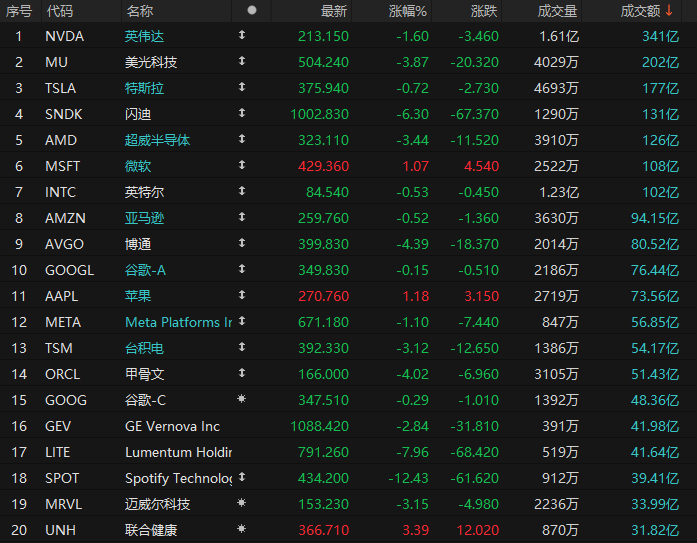Select the 谷歌-C name cell
The image size is (697, 543).
tap(145, 400)
